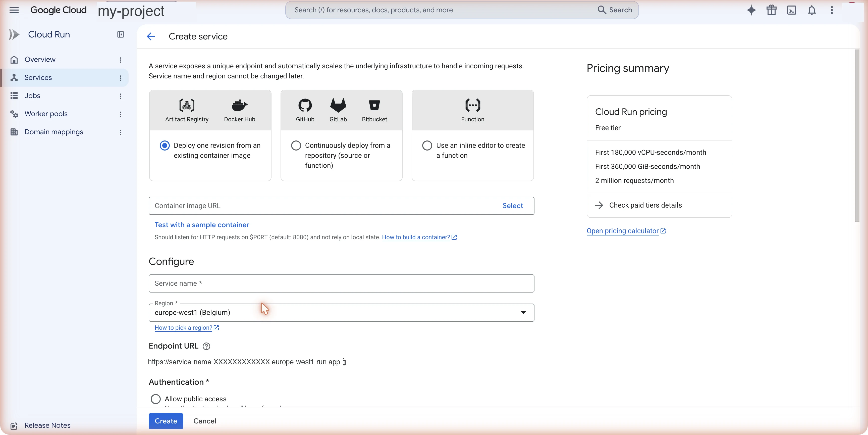The height and width of the screenshot is (435, 868).
Task: Open Jobs item more options
Action: coord(120,96)
